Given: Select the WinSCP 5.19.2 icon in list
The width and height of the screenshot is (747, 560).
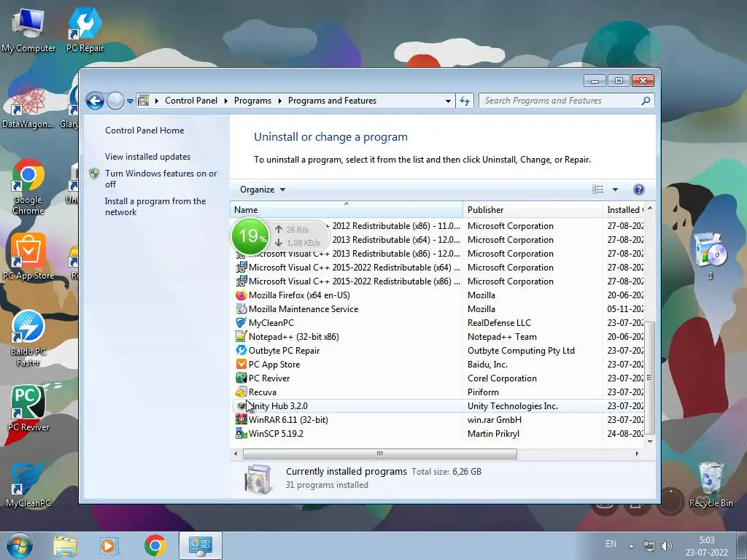Looking at the screenshot, I should pos(241,433).
